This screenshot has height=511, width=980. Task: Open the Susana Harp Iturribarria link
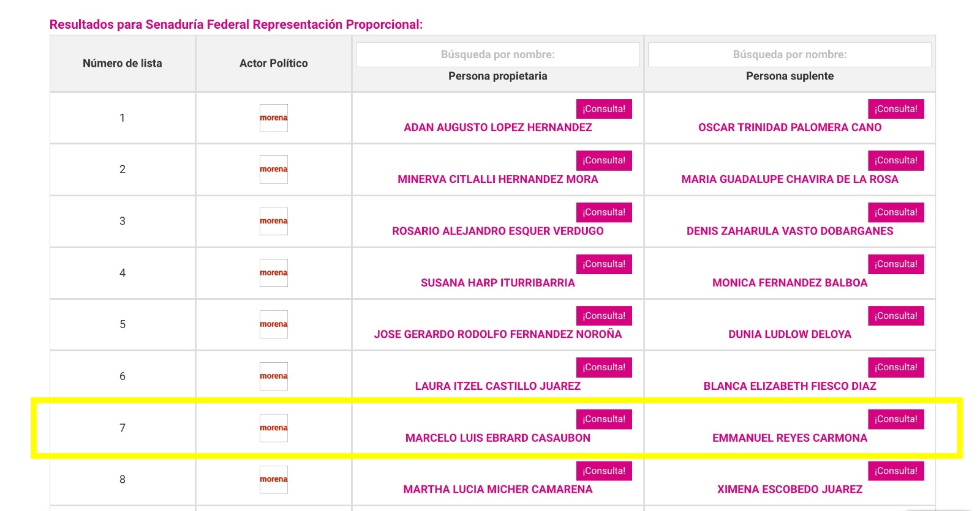pyautogui.click(x=497, y=283)
